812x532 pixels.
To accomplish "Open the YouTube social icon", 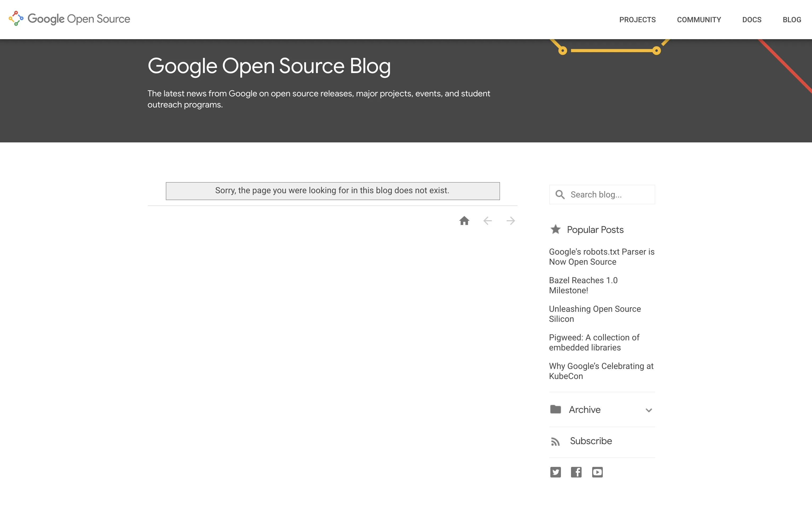I will click(x=597, y=472).
